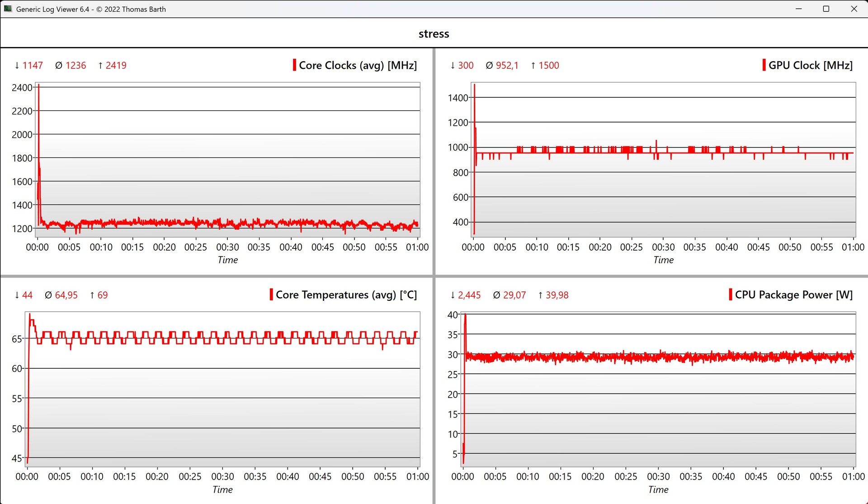Viewport: 868px width, 504px height.
Task: Click the red CPU Package Power legend marker
Action: point(731,295)
